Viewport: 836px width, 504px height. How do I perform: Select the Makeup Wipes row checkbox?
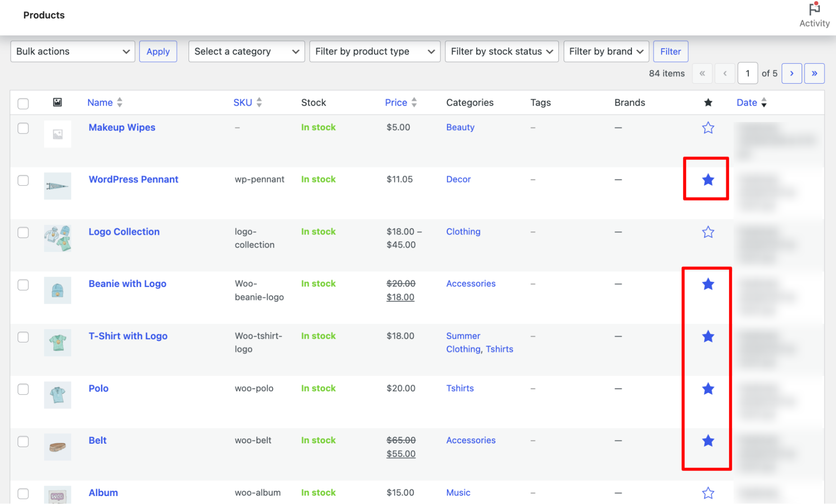click(x=23, y=128)
